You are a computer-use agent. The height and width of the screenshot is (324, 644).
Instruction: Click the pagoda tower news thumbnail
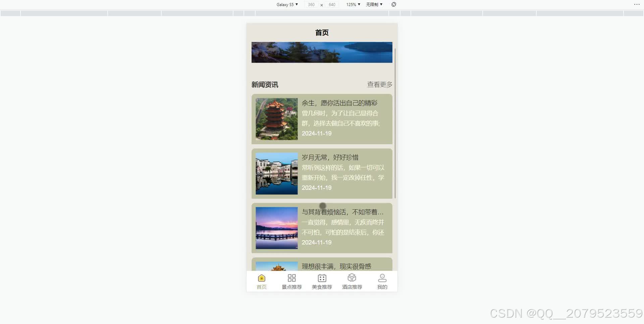(x=277, y=119)
